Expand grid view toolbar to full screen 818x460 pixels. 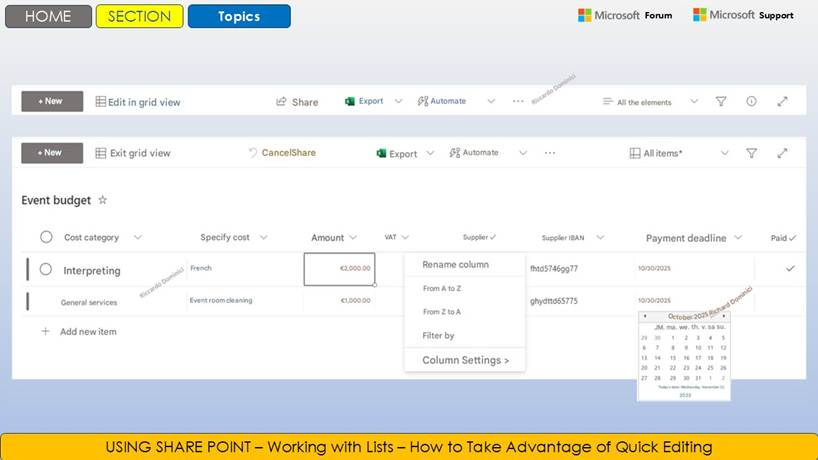pyautogui.click(x=782, y=153)
